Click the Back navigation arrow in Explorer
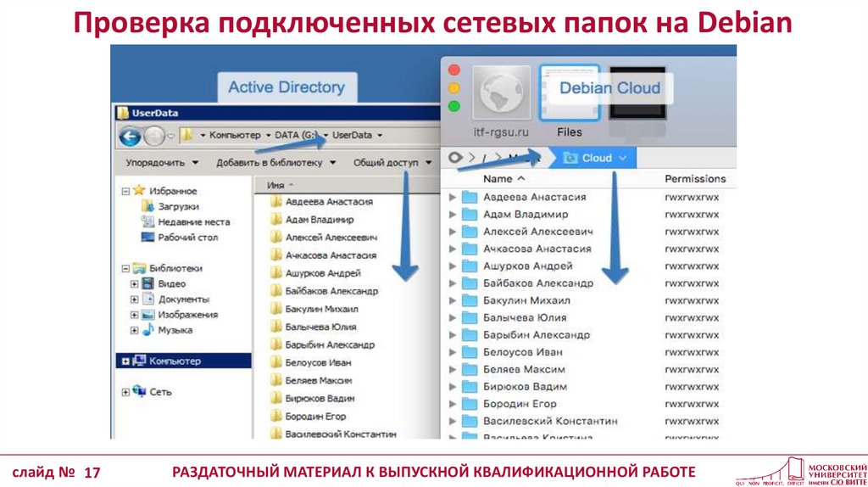Viewport: 868px width, 487px height. coord(130,135)
